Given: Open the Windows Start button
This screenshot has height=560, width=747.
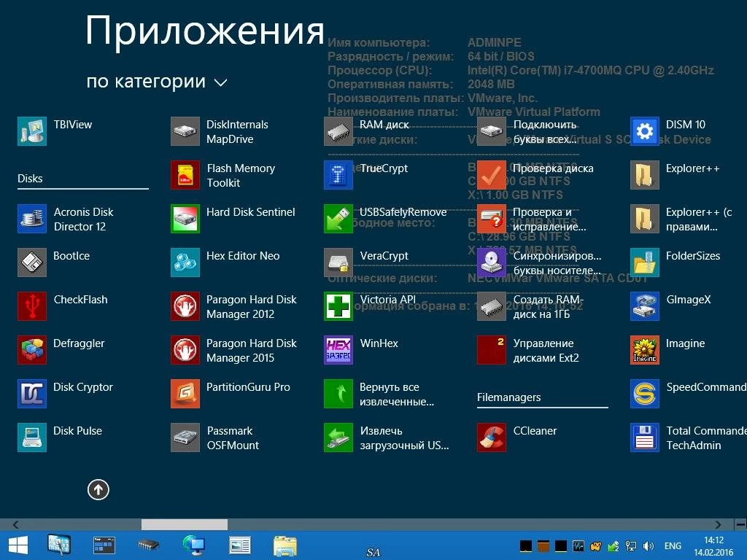Looking at the screenshot, I should point(18,545).
